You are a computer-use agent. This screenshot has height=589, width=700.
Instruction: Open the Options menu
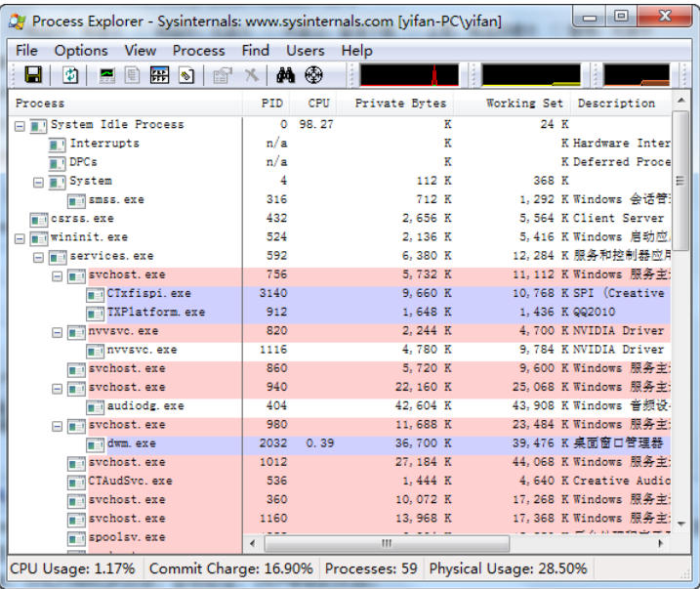click(81, 50)
